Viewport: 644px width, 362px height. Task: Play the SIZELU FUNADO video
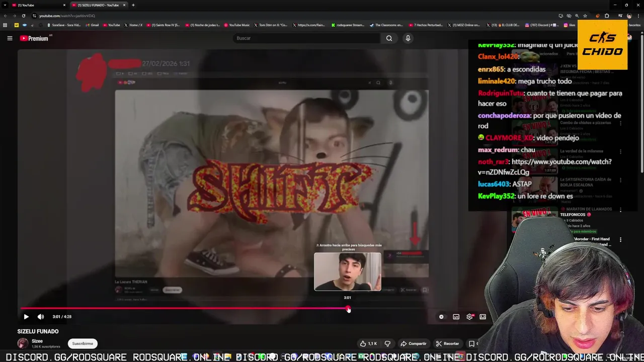26,317
